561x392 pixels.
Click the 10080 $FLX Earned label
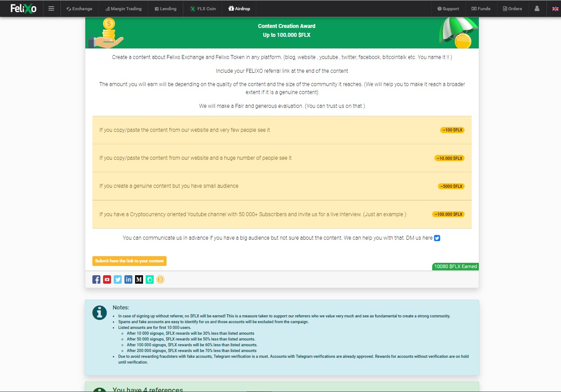pyautogui.click(x=455, y=266)
